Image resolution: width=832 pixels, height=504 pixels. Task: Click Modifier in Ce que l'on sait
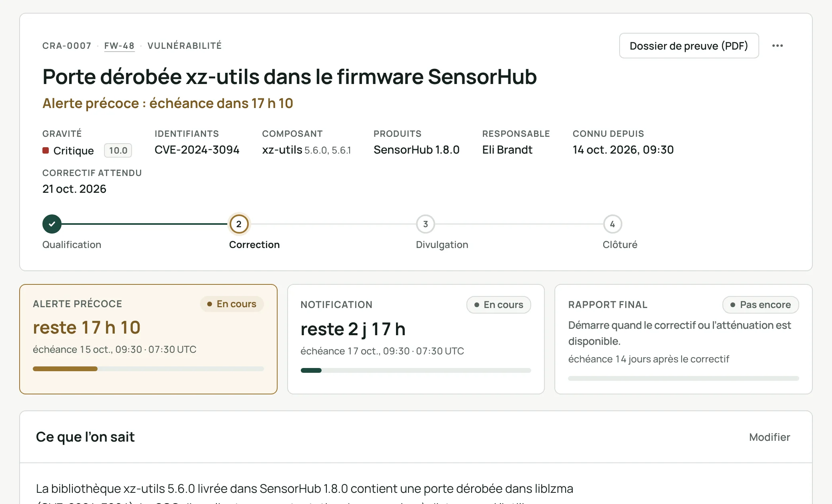[x=769, y=437]
